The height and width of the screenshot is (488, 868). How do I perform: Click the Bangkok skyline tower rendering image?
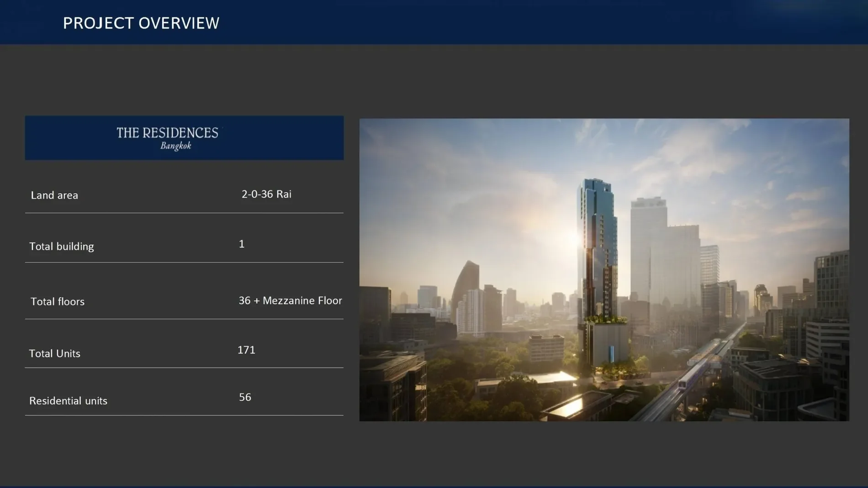[x=604, y=270]
